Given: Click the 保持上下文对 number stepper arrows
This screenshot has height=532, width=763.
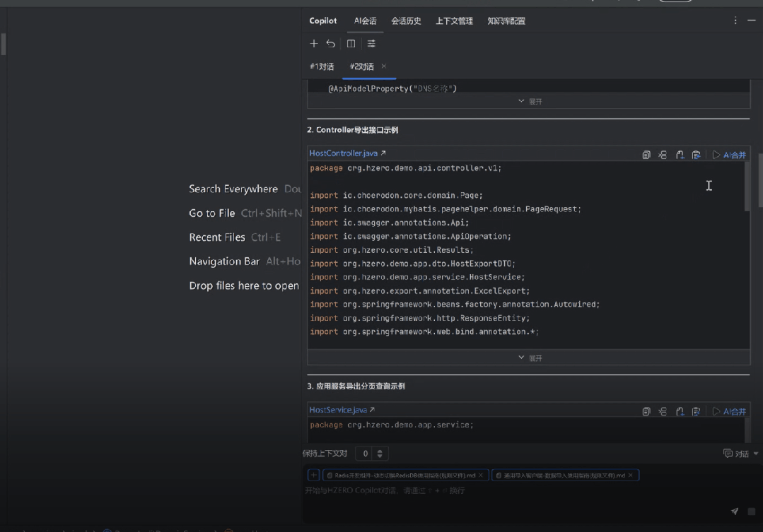Looking at the screenshot, I should pyautogui.click(x=380, y=454).
